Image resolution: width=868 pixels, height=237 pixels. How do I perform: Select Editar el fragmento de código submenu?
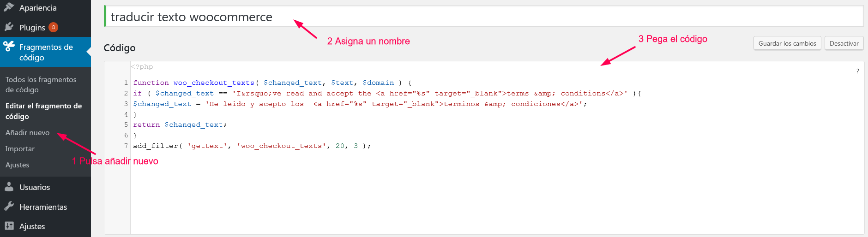[x=43, y=111]
